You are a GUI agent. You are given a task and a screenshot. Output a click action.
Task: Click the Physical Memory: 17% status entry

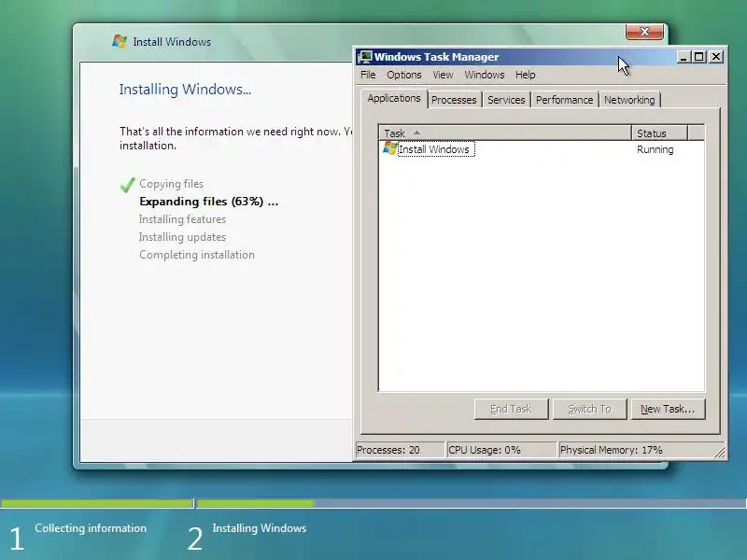[x=636, y=450]
